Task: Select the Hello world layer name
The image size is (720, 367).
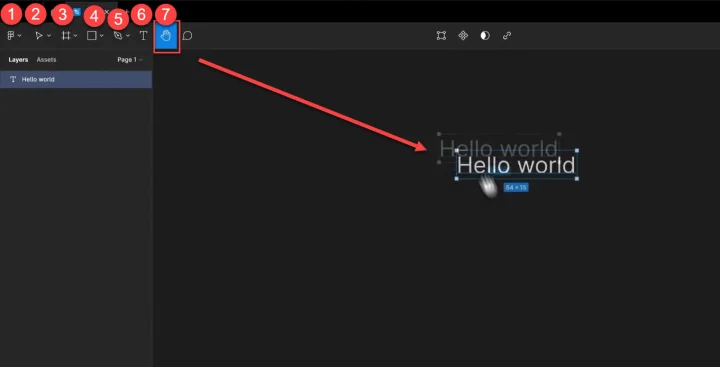Action: 38,79
